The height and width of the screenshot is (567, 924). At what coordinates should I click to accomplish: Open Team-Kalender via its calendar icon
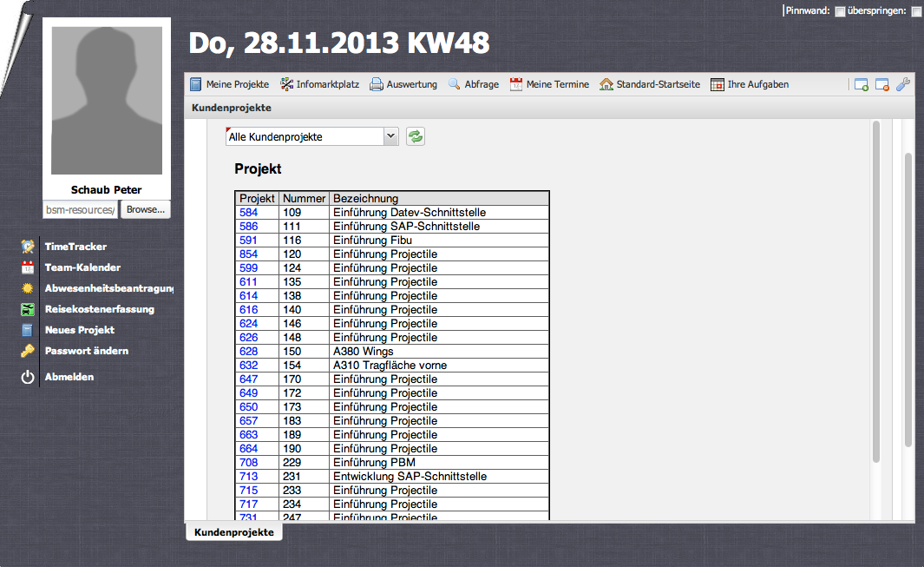28,267
